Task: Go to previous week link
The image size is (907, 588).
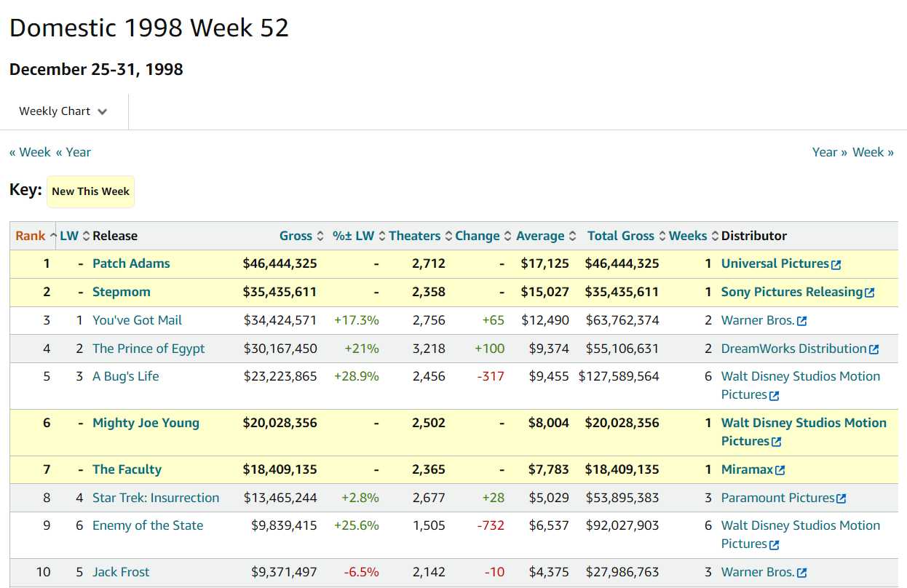Action: click(x=30, y=152)
